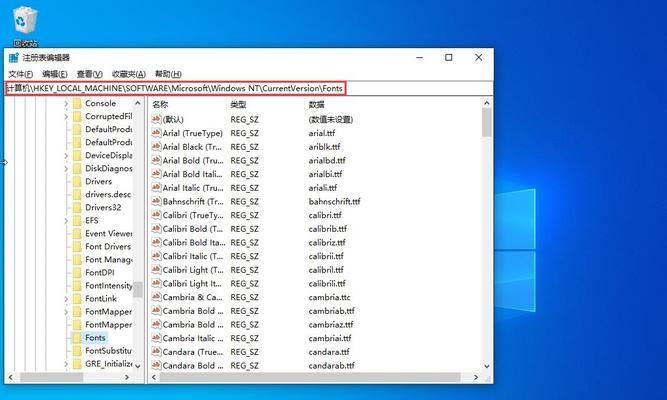The width and height of the screenshot is (667, 400).
Task: Select the Candara Bold value icon
Action: pos(156,365)
